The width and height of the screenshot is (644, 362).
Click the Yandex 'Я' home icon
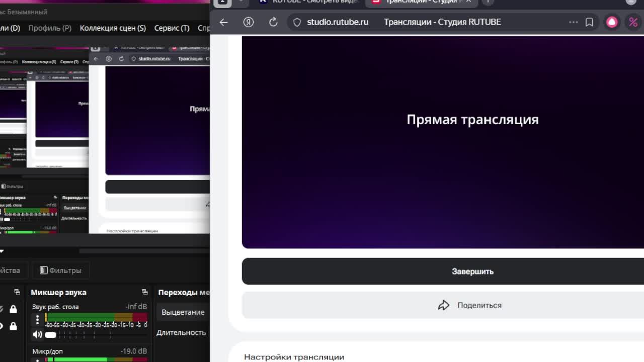click(x=249, y=22)
